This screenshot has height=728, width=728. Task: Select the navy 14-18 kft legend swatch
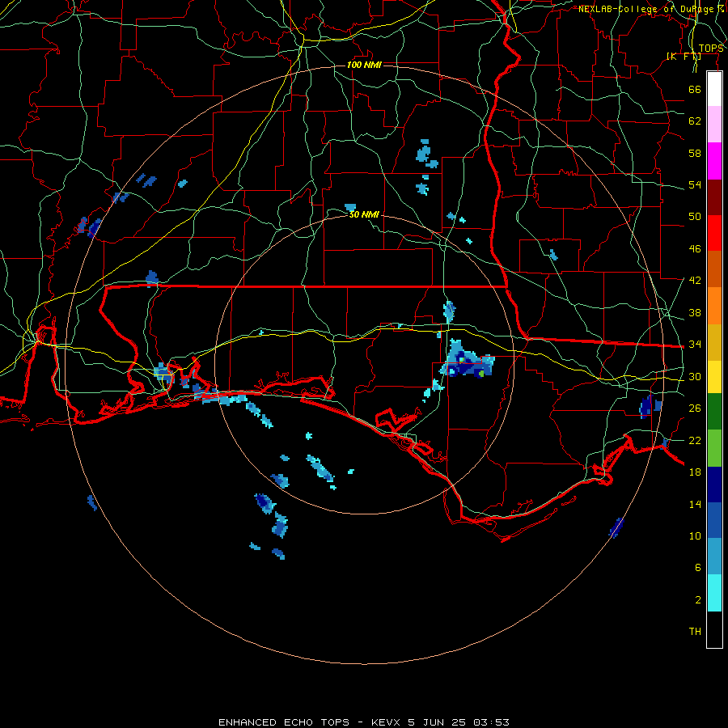pos(714,485)
